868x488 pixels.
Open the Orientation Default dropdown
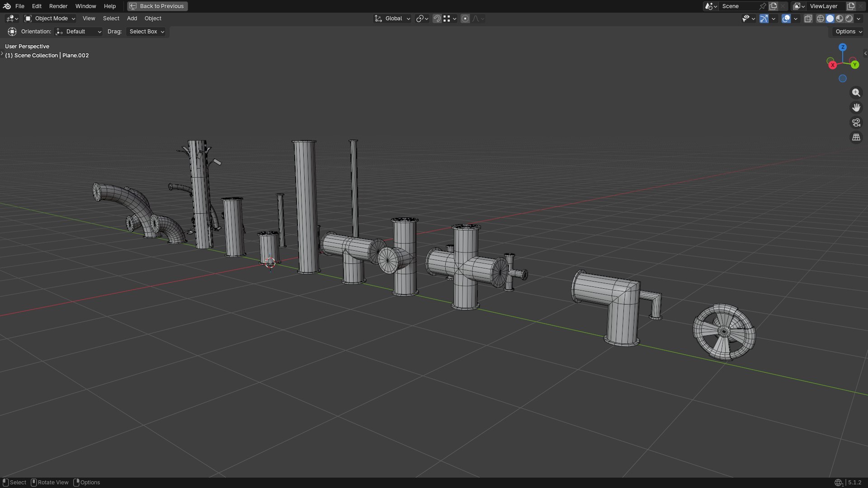78,32
